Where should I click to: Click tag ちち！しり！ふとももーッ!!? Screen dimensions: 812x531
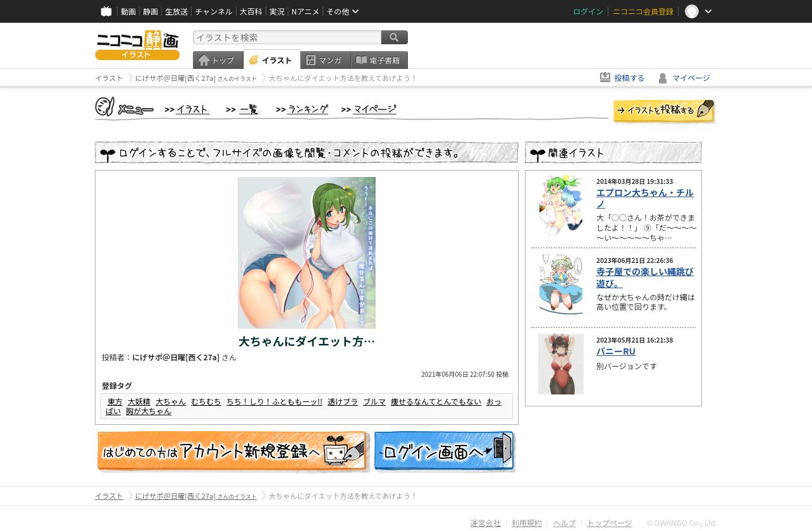[274, 401]
